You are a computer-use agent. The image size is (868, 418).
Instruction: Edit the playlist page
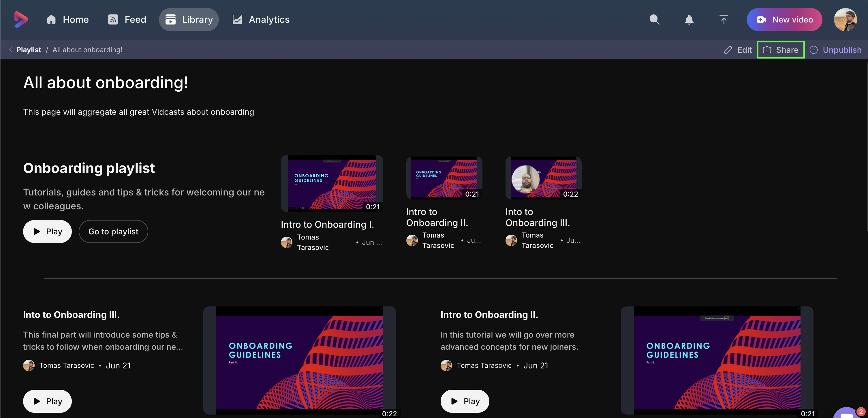pos(738,50)
